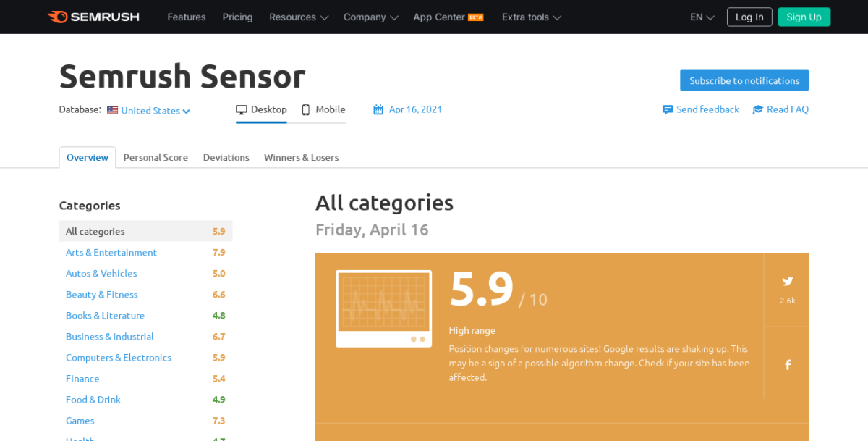868x441 pixels.
Task: Open the Arts & Entertainment category
Action: (x=111, y=252)
